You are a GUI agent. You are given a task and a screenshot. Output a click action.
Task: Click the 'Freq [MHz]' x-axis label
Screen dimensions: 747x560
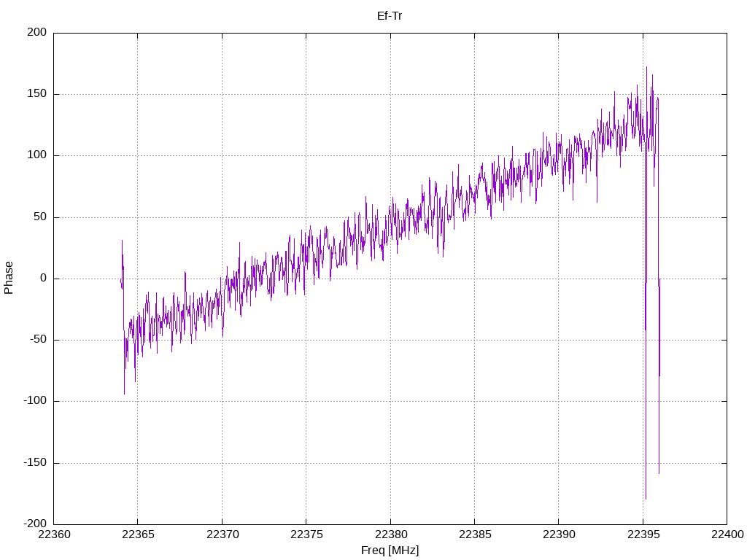point(390,550)
